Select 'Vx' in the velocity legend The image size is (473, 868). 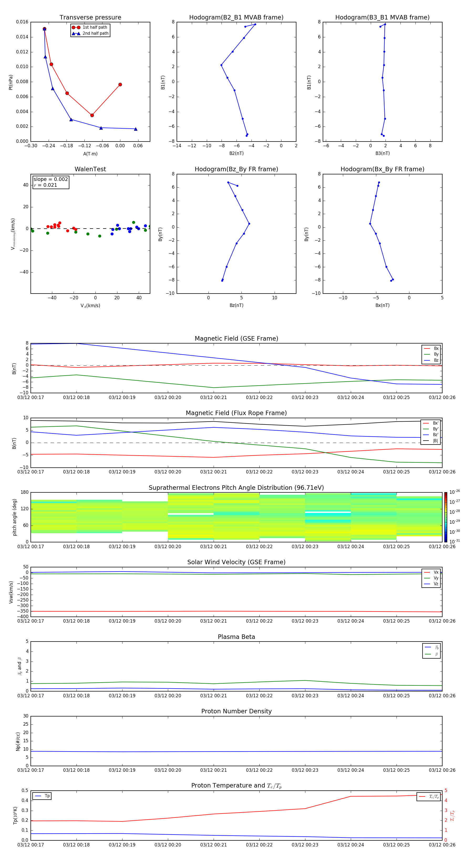431,572
